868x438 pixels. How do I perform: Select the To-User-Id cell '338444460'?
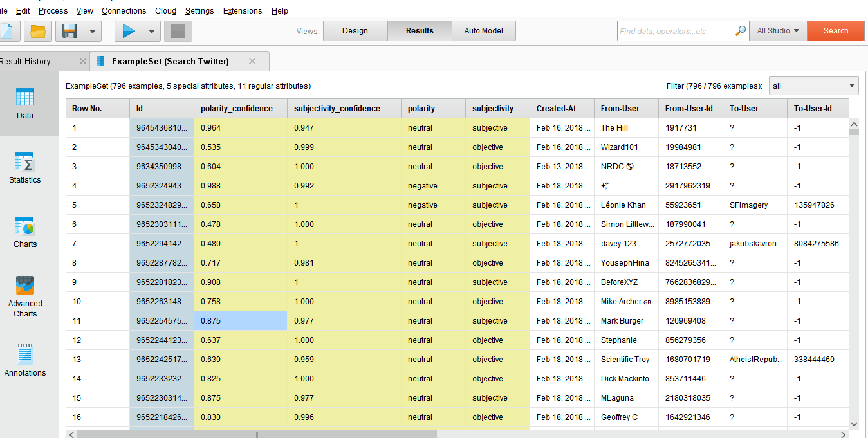coord(817,360)
